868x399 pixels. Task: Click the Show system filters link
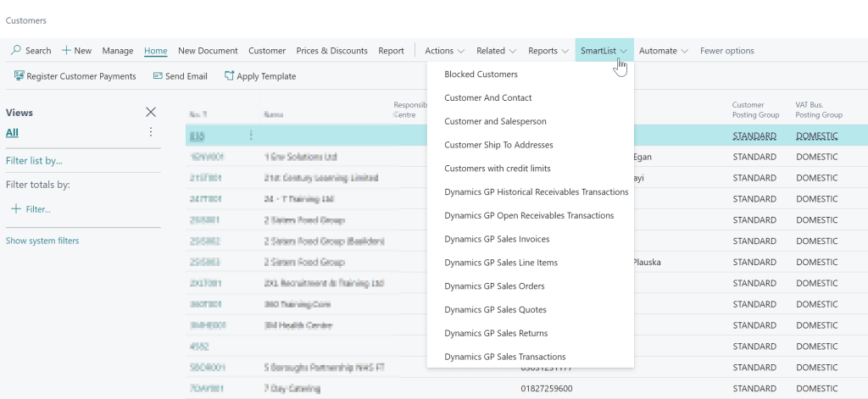pyautogui.click(x=42, y=241)
